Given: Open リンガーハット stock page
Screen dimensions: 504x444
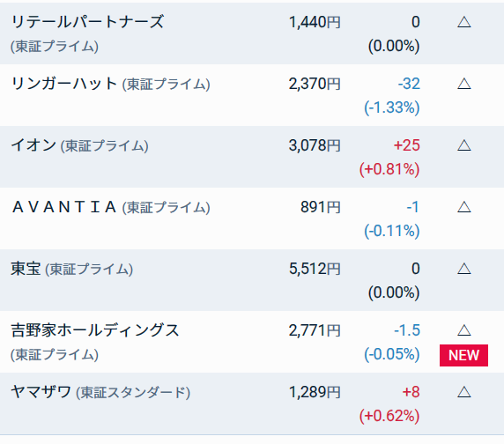Looking at the screenshot, I should click(63, 84).
